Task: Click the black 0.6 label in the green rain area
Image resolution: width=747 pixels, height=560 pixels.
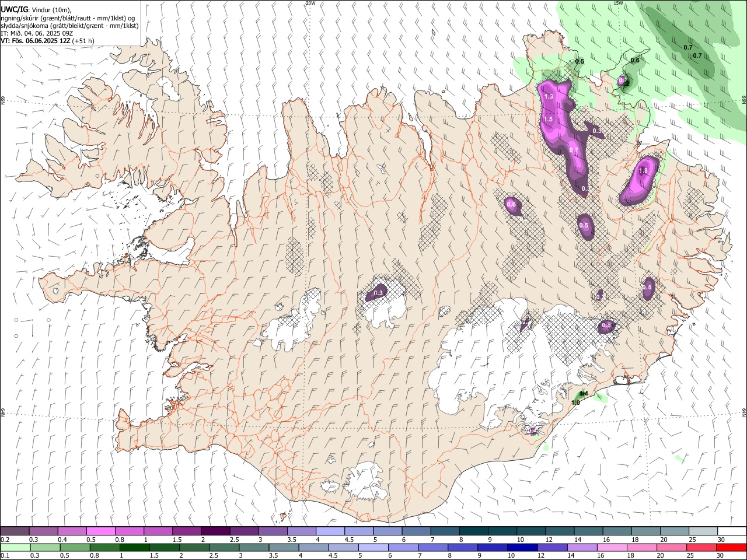Action: coord(635,61)
